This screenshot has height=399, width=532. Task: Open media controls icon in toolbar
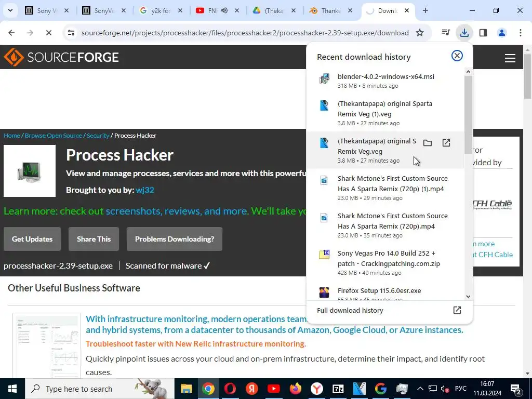coord(445,33)
